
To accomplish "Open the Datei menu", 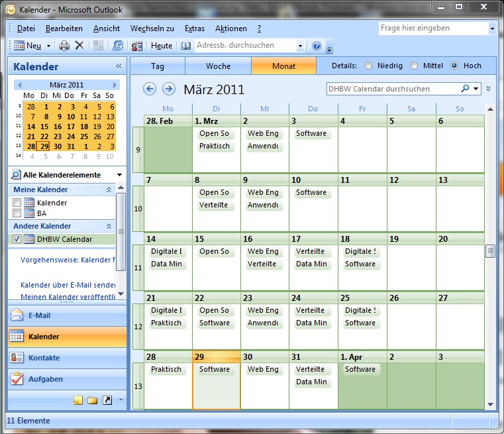I will (26, 28).
